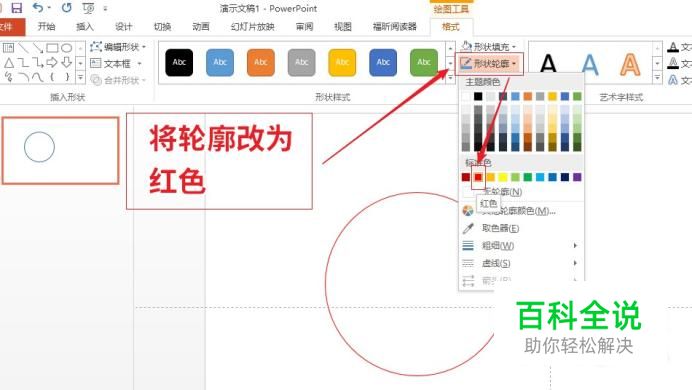
Task: Open the 设计 Design tab
Action: (124, 26)
